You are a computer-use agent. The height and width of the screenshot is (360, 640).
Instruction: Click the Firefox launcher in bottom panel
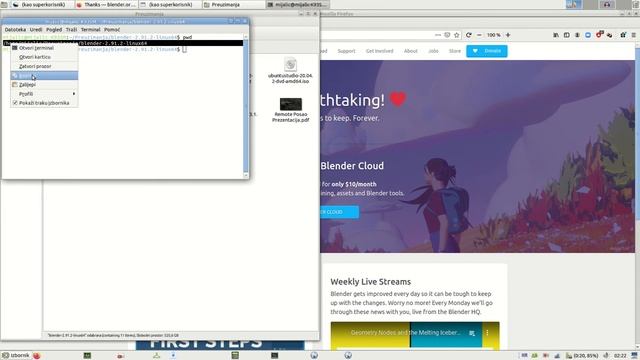click(36, 356)
